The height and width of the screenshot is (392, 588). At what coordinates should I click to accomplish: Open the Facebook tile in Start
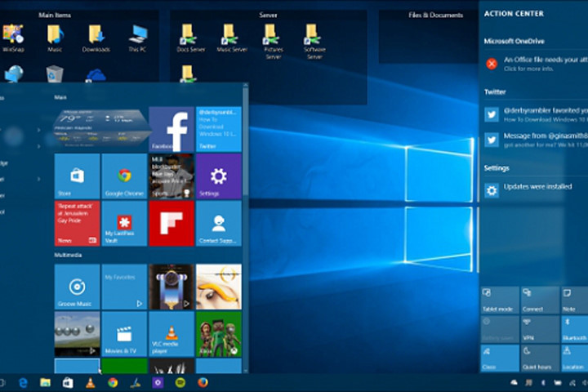point(171,129)
